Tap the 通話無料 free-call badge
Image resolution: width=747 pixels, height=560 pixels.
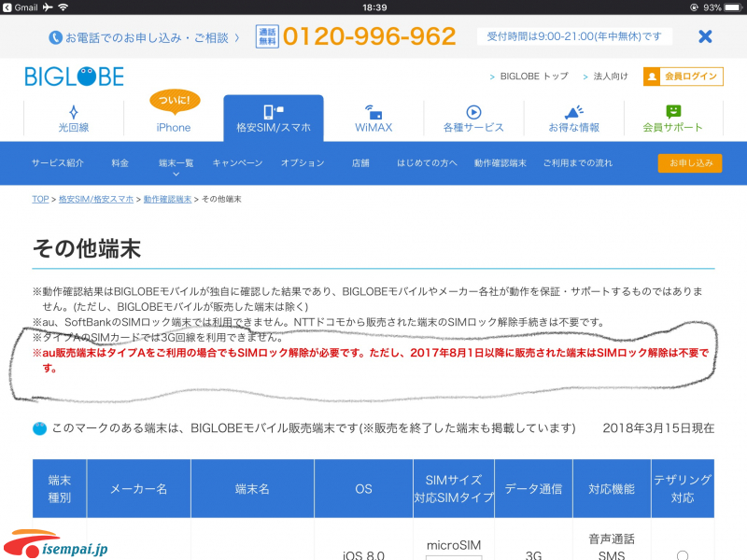tap(267, 36)
